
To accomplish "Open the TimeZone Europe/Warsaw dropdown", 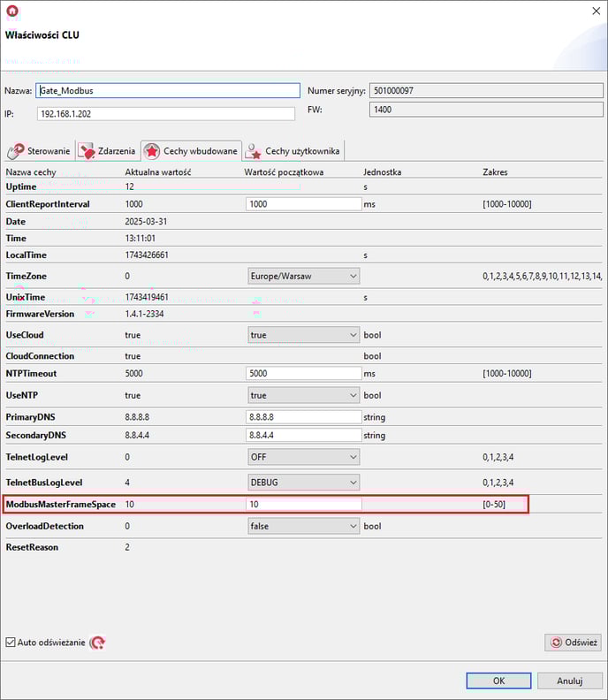I will (x=303, y=276).
